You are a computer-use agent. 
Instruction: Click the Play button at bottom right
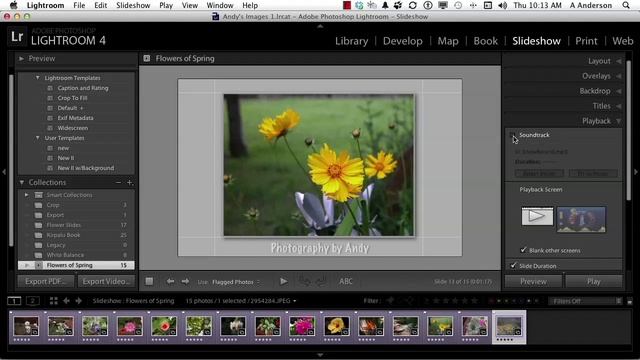(x=594, y=281)
